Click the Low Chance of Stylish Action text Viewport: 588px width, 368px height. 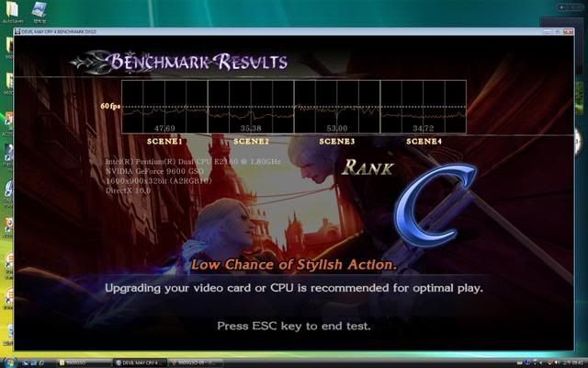click(294, 265)
